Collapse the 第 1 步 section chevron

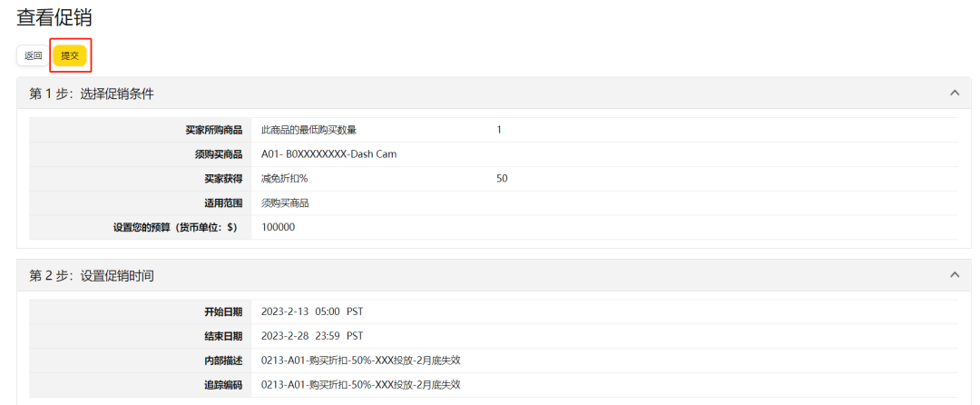pyautogui.click(x=954, y=93)
